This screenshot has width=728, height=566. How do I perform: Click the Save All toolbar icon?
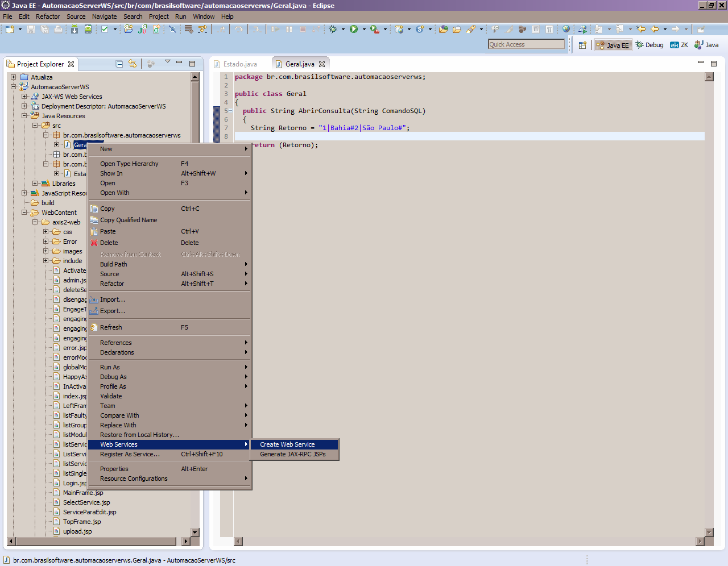44,29
